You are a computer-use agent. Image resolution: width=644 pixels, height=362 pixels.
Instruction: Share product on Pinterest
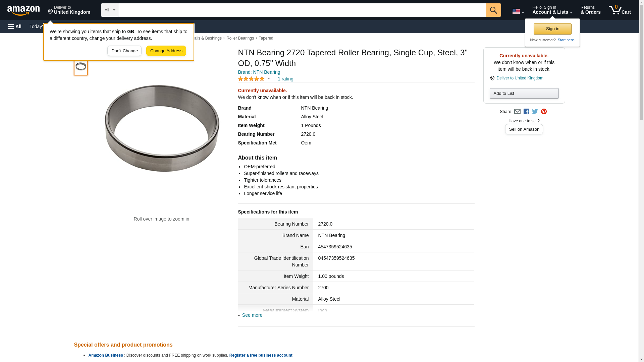tap(544, 112)
